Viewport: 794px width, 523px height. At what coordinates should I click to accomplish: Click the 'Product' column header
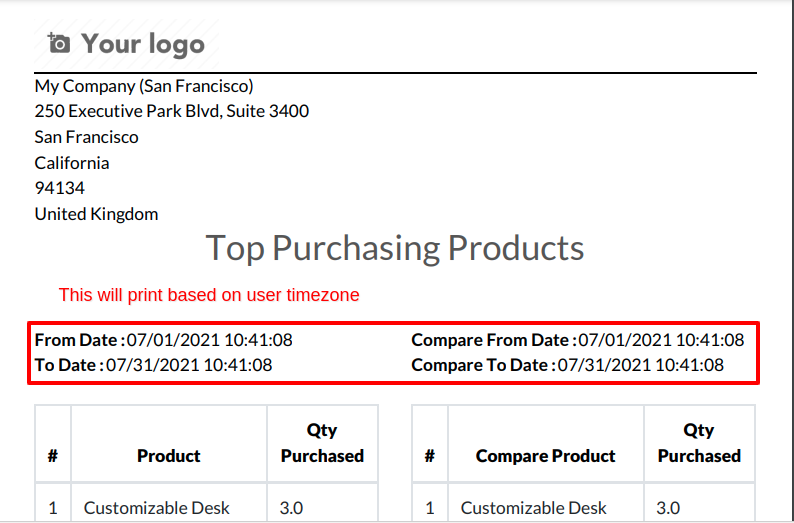[x=169, y=456]
